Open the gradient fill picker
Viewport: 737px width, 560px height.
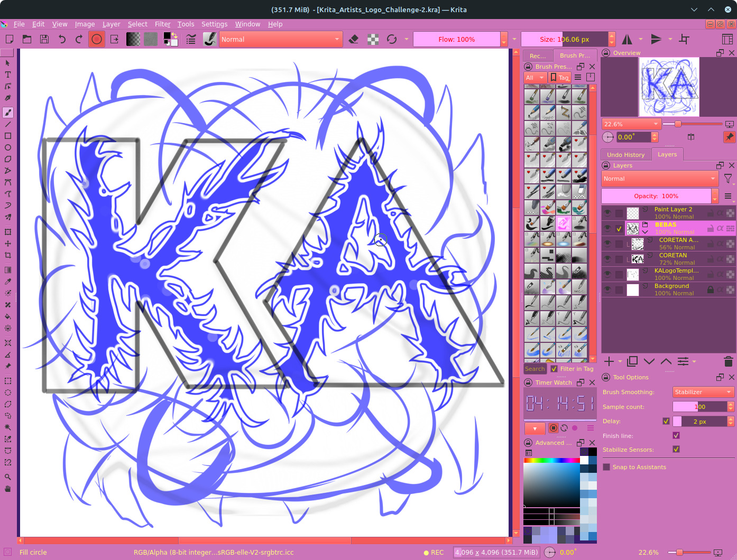[x=133, y=39]
